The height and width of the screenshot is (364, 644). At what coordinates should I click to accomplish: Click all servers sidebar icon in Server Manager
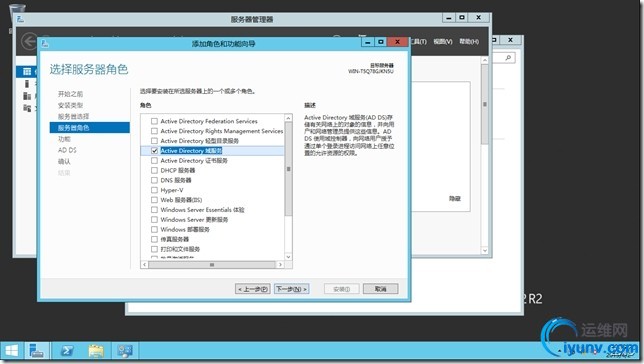coord(27,96)
